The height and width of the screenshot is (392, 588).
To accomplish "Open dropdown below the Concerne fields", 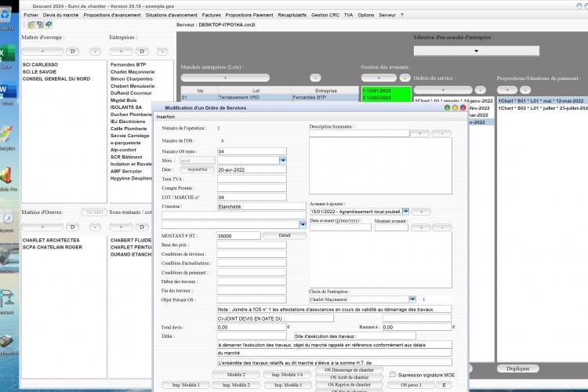I will [303, 224].
